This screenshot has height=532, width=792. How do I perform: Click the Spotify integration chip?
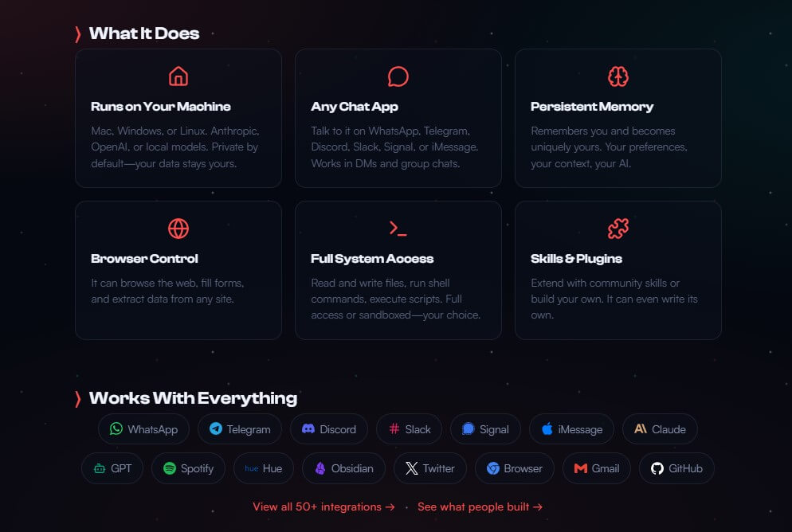(188, 468)
